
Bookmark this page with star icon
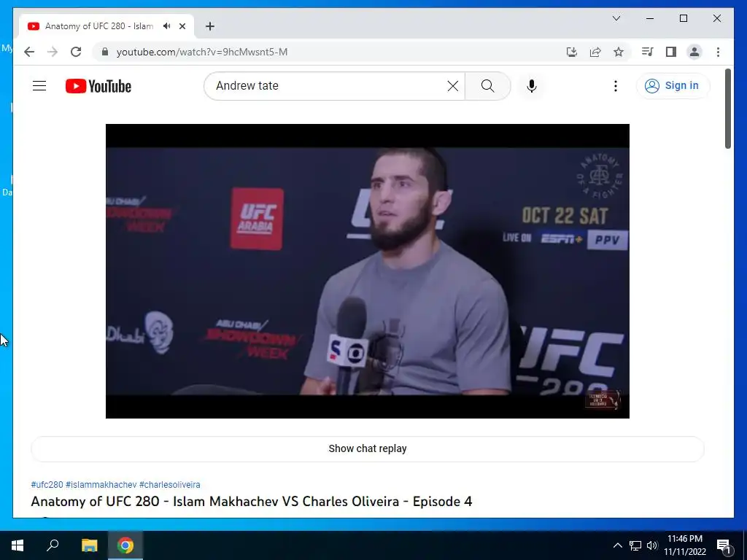coord(619,52)
